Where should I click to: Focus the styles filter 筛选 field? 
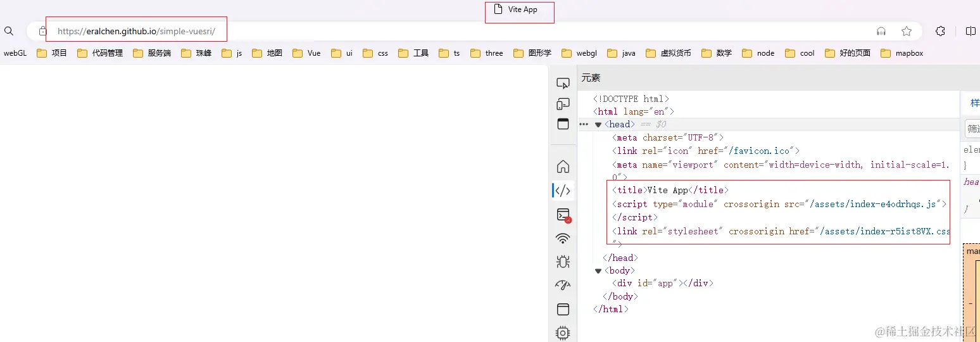pos(972,129)
